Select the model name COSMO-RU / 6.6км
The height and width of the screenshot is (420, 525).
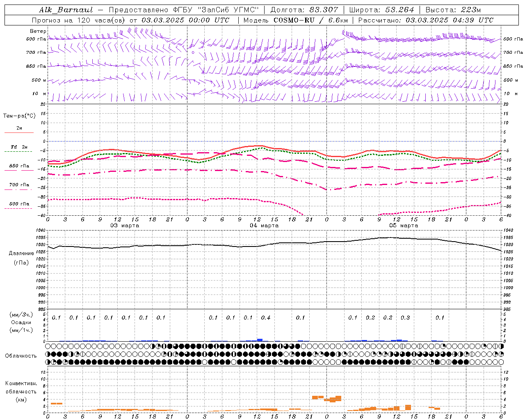click(x=310, y=20)
